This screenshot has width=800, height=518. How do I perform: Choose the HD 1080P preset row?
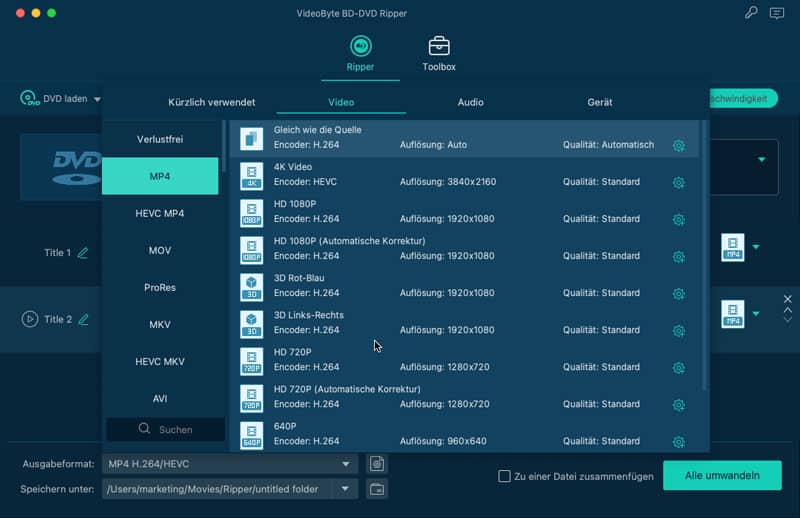[x=464, y=212]
